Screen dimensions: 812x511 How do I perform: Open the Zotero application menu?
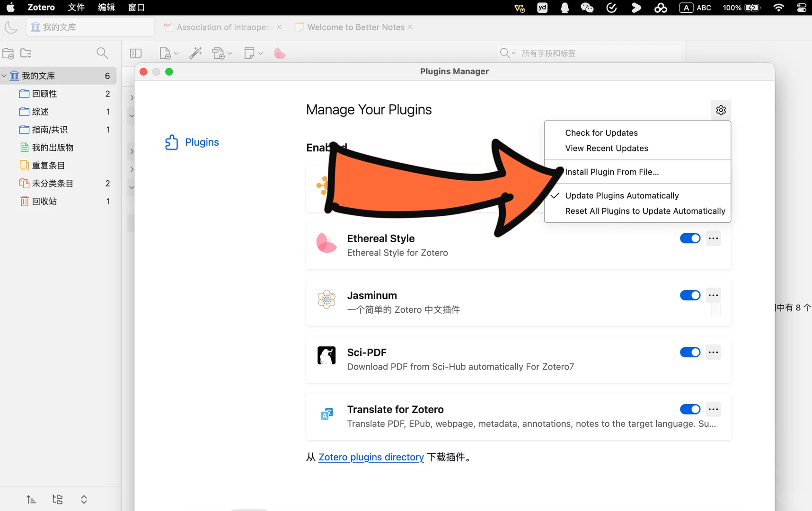pos(41,8)
